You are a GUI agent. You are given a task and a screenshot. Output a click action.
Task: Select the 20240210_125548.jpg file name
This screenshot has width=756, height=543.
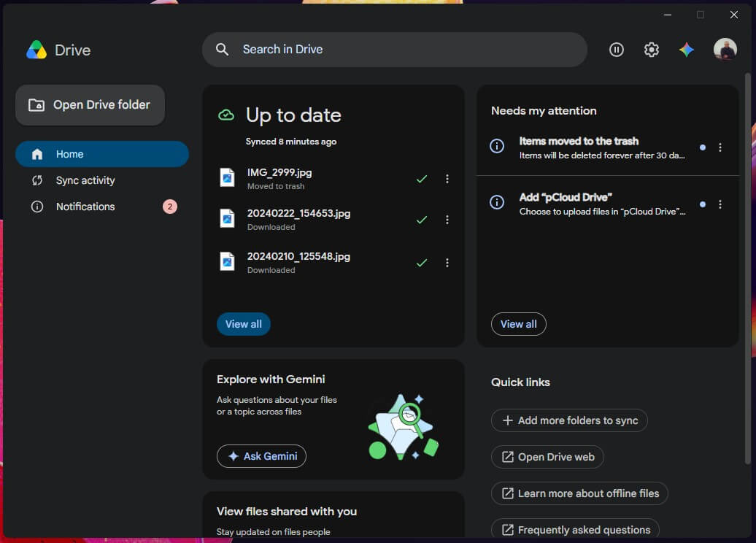[x=298, y=256]
